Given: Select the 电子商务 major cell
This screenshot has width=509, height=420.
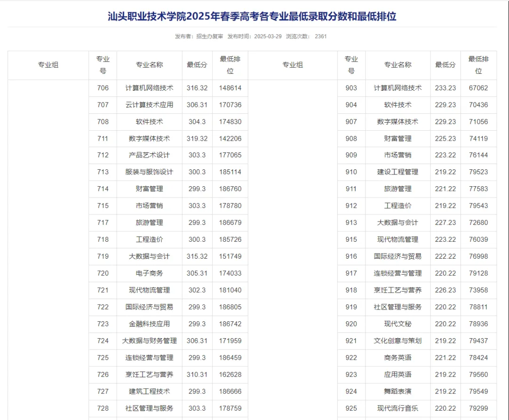Looking at the screenshot, I should tap(149, 273).
